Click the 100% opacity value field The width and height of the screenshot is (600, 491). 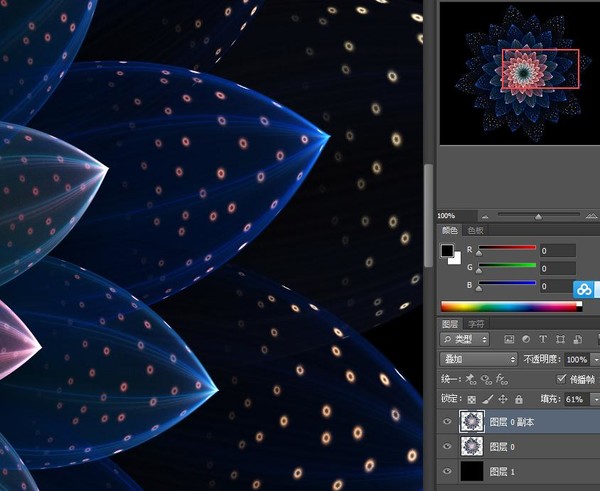577,360
